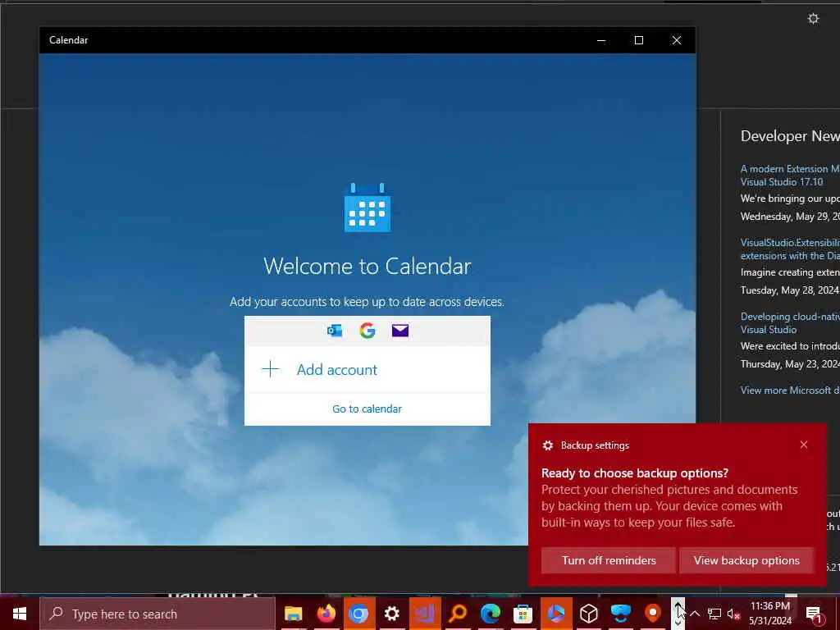Click 'We're bringing our upd' news text

[790, 199]
